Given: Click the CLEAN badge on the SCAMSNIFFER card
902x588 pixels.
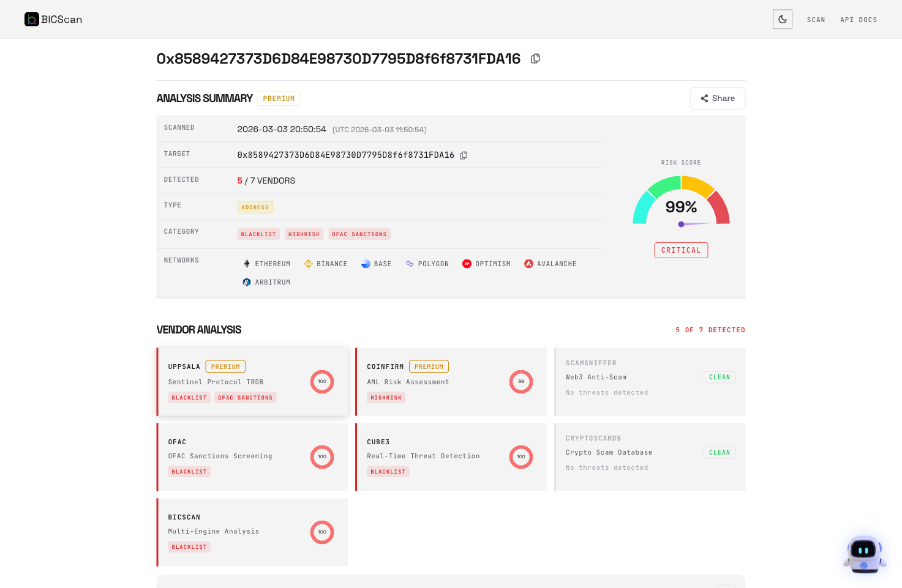Looking at the screenshot, I should click(720, 377).
